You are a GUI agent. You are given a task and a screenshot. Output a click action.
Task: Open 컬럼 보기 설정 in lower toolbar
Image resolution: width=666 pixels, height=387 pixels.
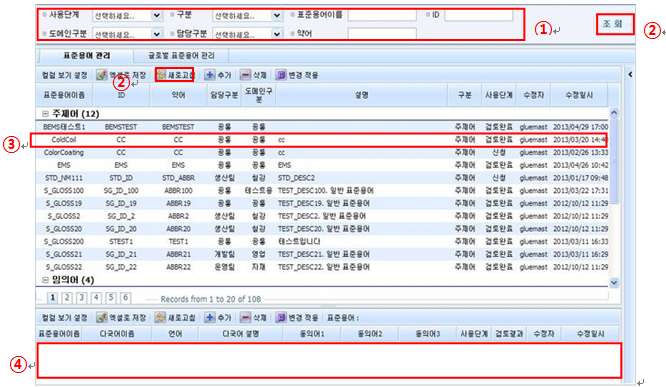coord(65,317)
